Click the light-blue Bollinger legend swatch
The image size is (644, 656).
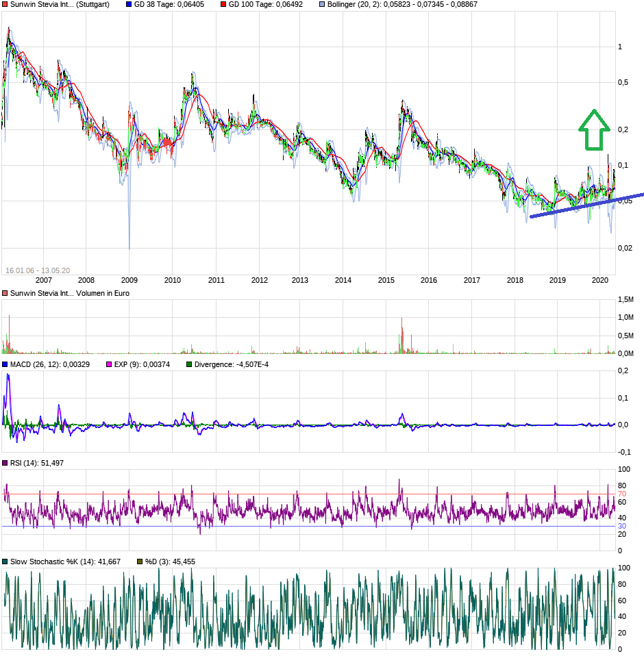point(322,5)
